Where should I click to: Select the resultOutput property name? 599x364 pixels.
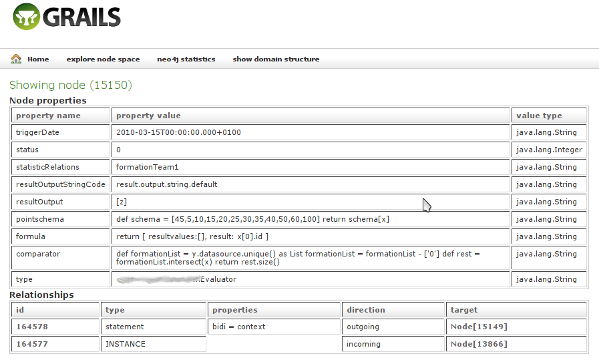point(39,202)
